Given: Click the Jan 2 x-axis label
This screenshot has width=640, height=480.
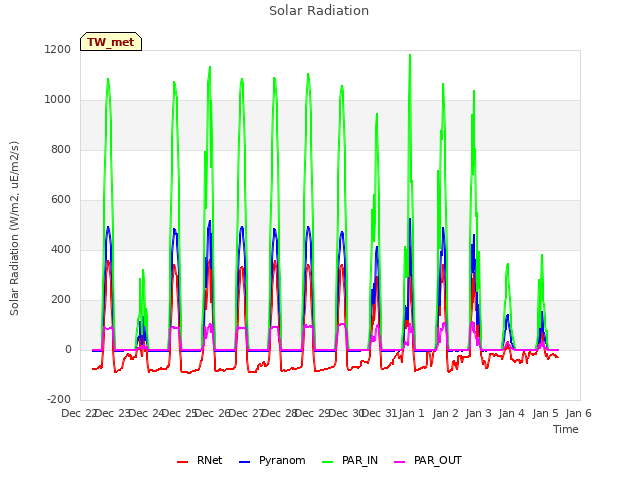Looking at the screenshot, I should click(x=445, y=413).
